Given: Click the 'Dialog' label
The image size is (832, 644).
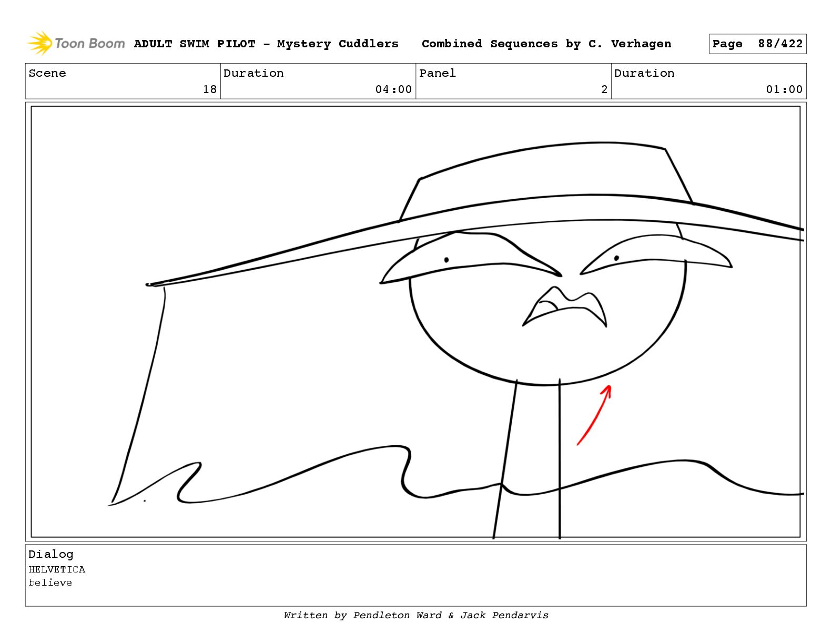Looking at the screenshot, I should [x=51, y=554].
